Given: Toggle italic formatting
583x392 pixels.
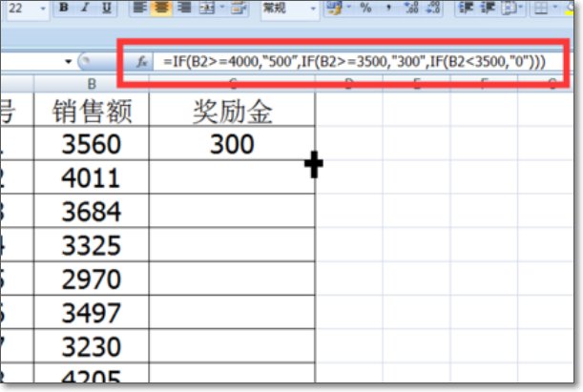Looking at the screenshot, I should tap(85, 7).
